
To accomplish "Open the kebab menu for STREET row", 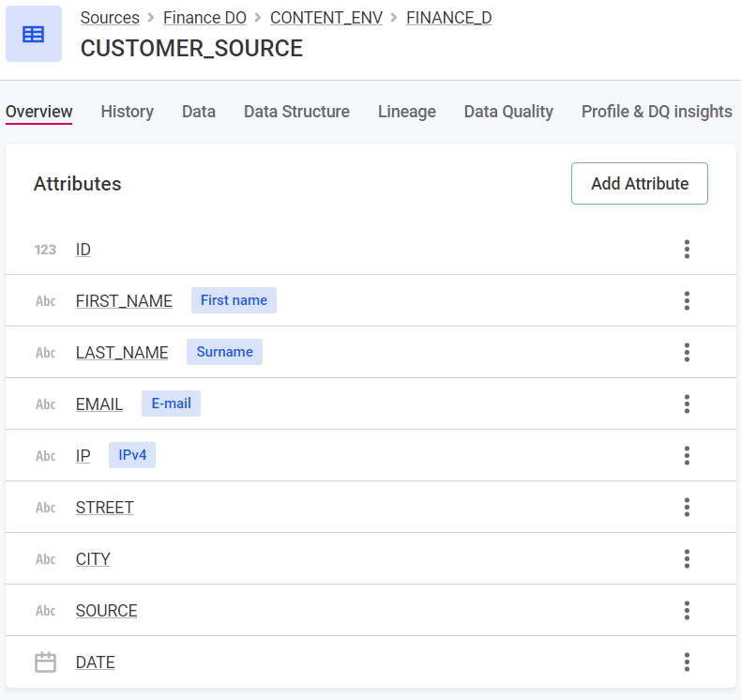I will click(687, 508).
